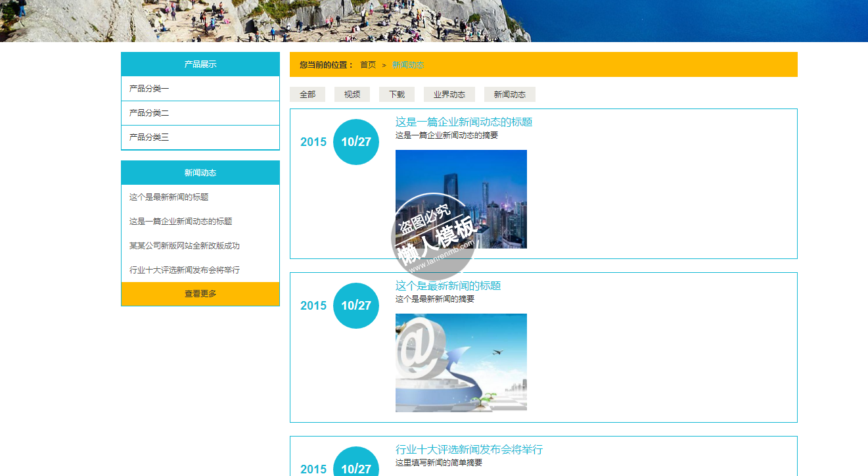Go to 首页 in the breadcrumb

[x=368, y=65]
